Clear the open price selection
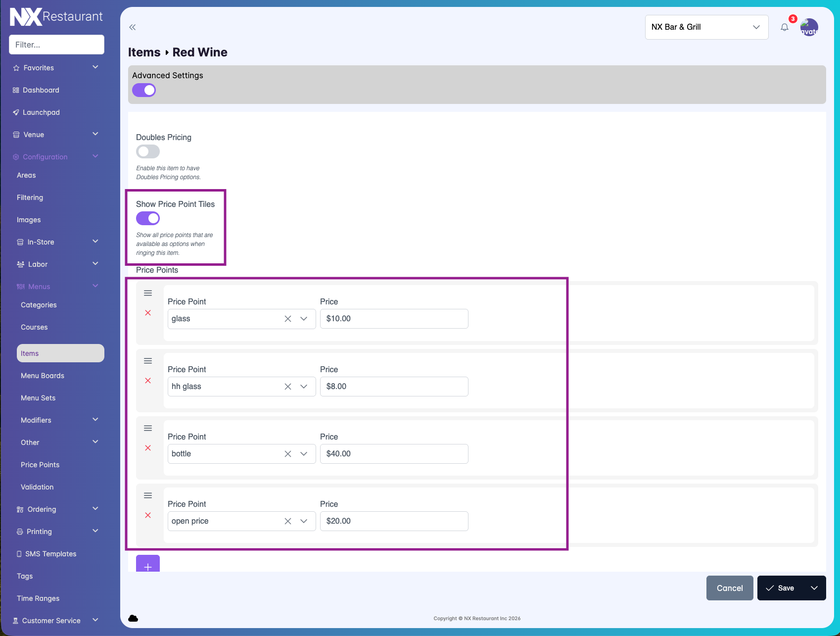The height and width of the screenshot is (636, 840). (288, 521)
